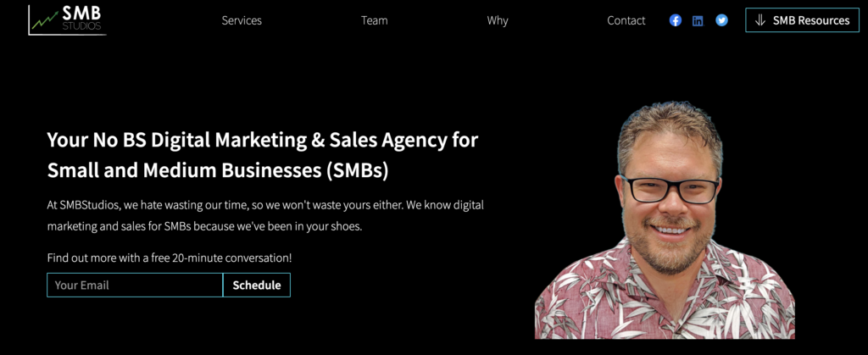
Task: Click the No BS Digital Marketing headline
Action: (263, 155)
